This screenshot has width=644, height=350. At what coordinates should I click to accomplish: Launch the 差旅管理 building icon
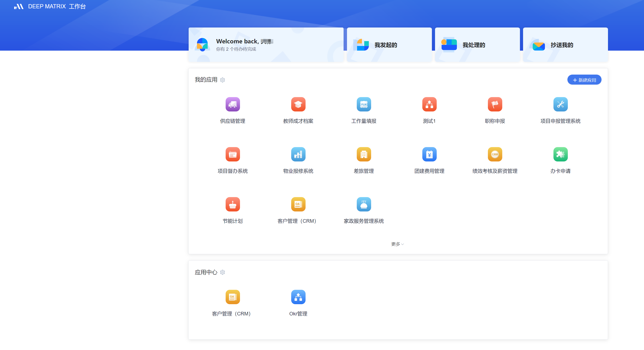[x=363, y=154]
